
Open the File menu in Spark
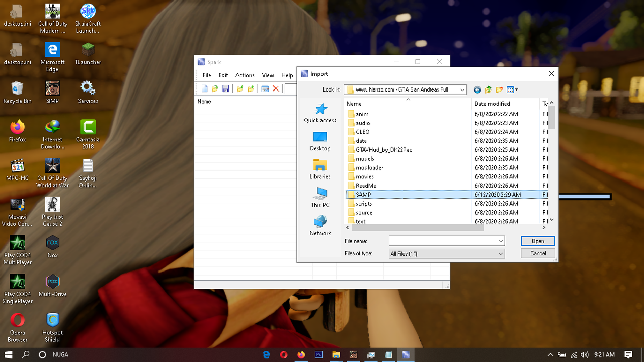pos(207,75)
